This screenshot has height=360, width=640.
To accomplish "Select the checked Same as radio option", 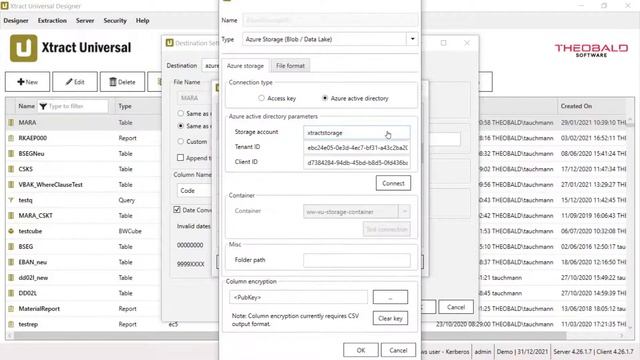I will click(x=180, y=126).
